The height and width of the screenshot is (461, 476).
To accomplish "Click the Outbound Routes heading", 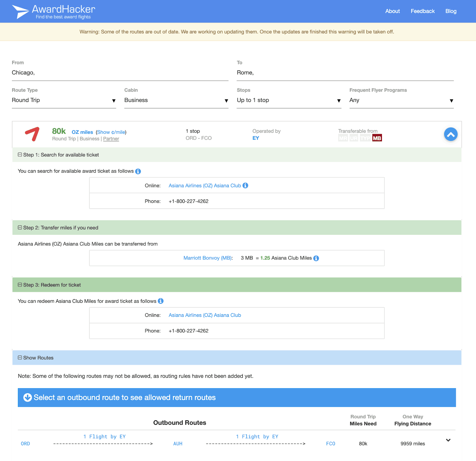I will pyautogui.click(x=180, y=423).
